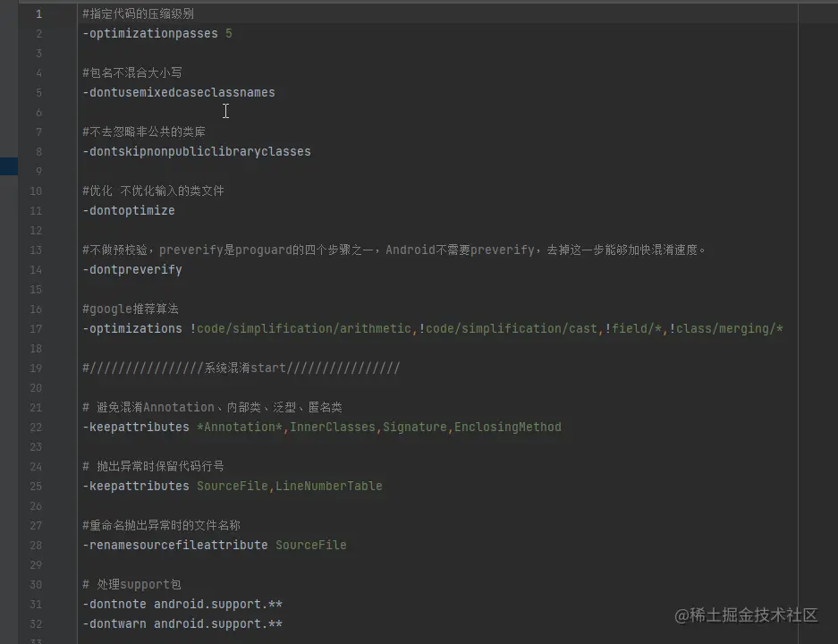Click the '*Annotation*' attribute value
This screenshot has height=644, width=838.
240,427
